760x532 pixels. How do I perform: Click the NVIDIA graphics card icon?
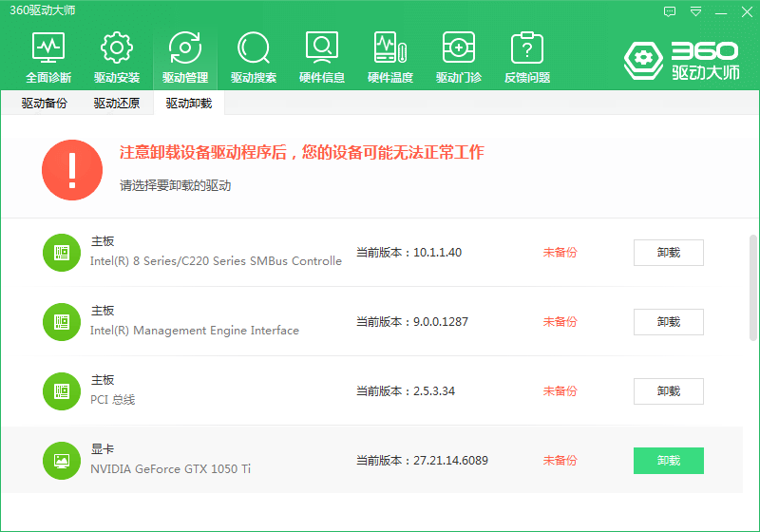62,461
